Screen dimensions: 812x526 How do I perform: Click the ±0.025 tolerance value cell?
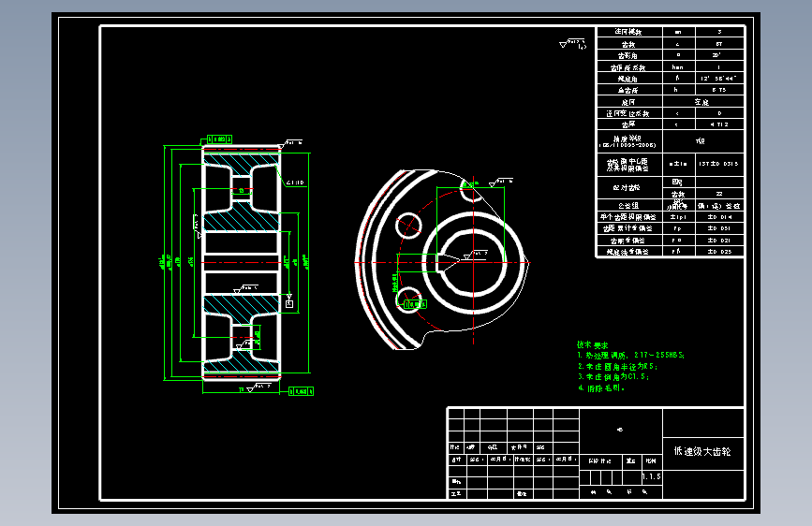click(x=719, y=252)
